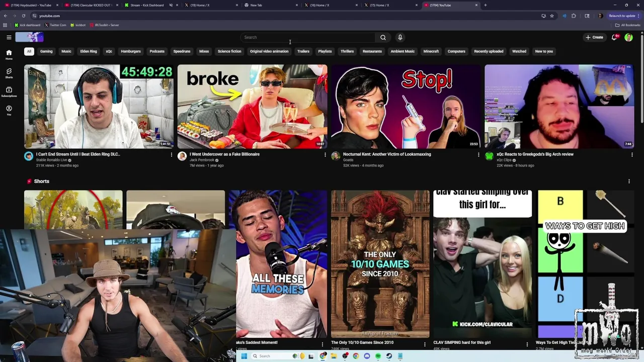
Task: Open Jack Pembrook channel link
Action: [x=202, y=160]
